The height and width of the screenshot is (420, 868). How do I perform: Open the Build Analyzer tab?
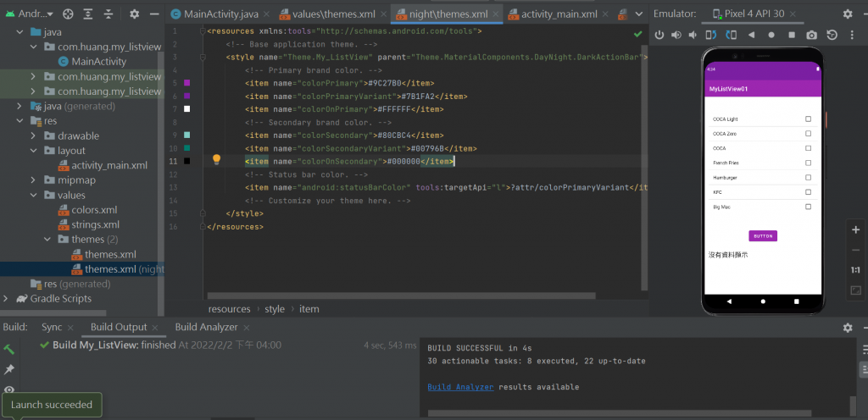[x=206, y=327]
